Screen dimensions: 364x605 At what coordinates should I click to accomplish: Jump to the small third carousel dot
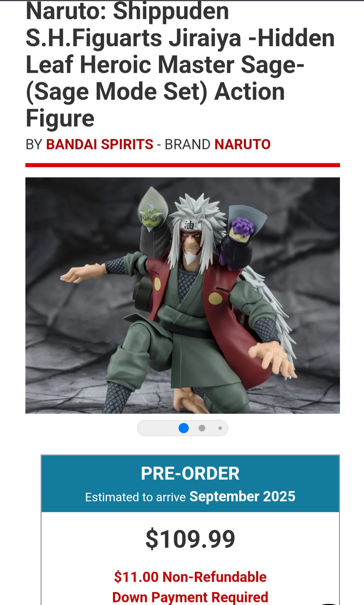[x=220, y=428]
